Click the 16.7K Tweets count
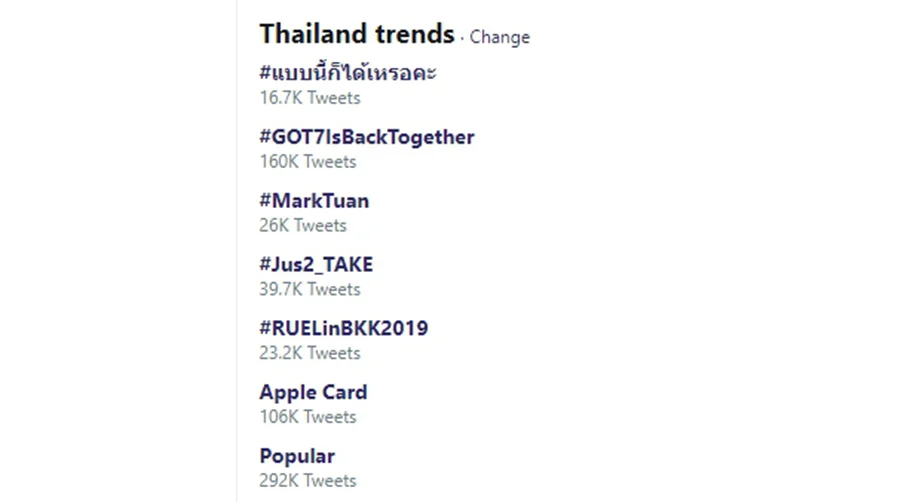The height and width of the screenshot is (502, 900). (x=310, y=98)
